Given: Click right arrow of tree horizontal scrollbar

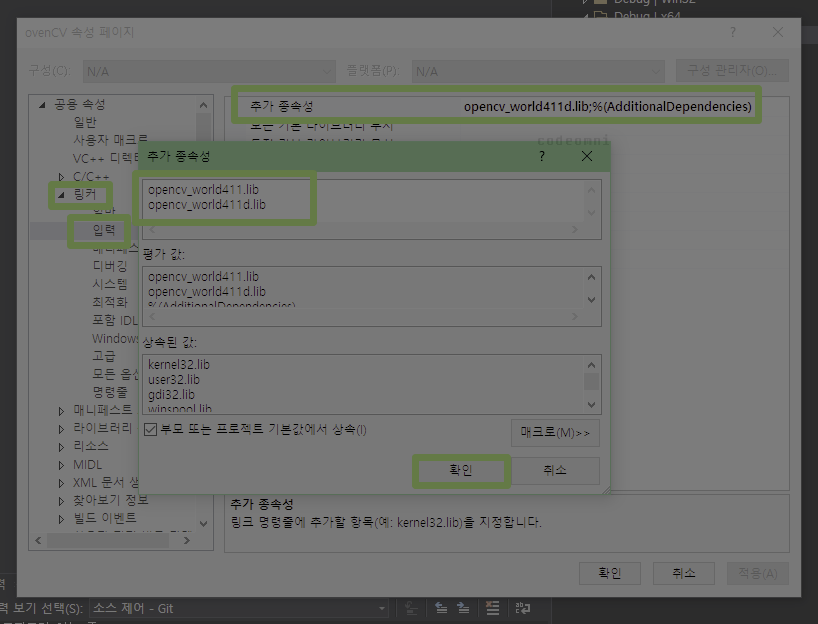Looking at the screenshot, I should coord(187,541).
